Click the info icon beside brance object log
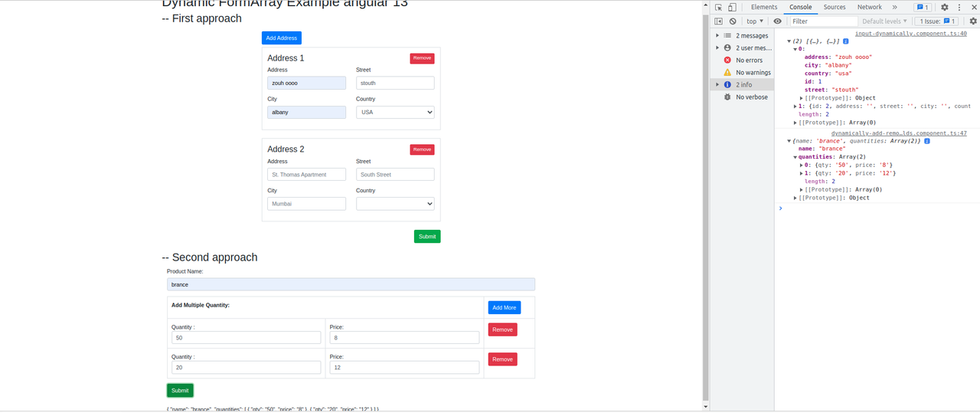This screenshot has width=980, height=413. click(927, 141)
